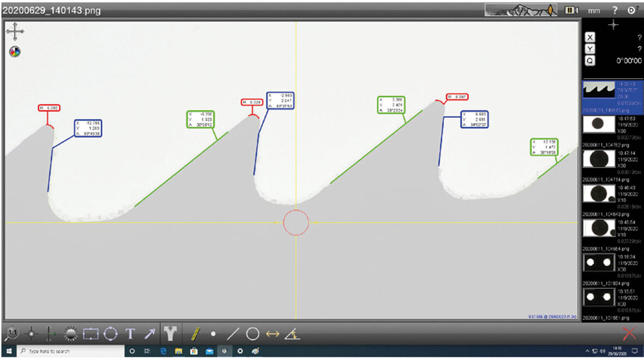Open thumbnail for 20200611_104752.png
Image resolution: width=644 pixels, height=358 pixels.
coord(598,124)
